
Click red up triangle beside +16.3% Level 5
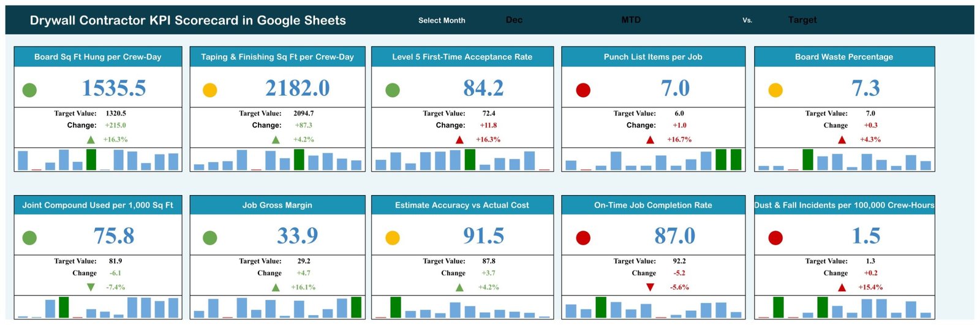click(459, 140)
